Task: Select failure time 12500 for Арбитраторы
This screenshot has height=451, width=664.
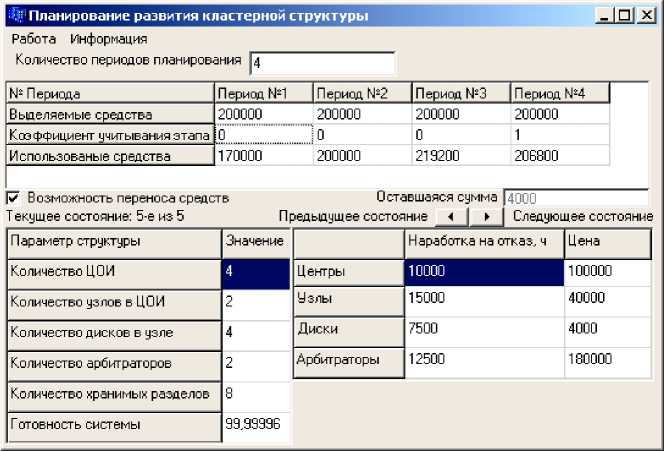Action: (x=484, y=362)
